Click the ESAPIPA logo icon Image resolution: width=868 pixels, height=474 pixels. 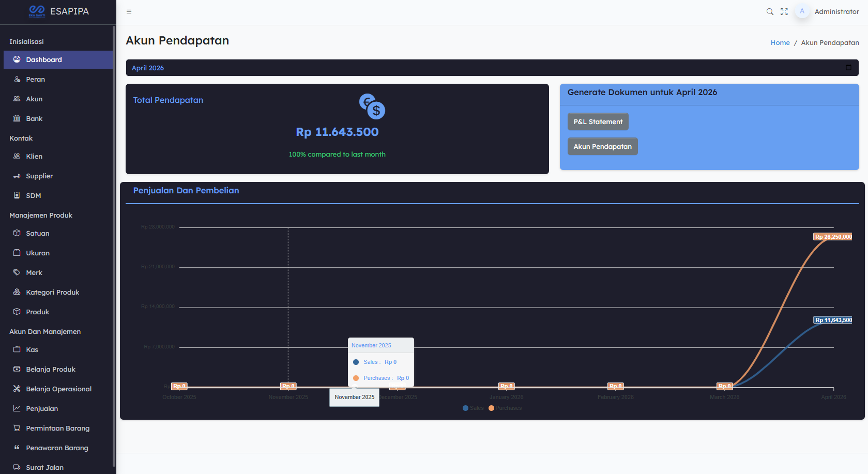tap(37, 11)
